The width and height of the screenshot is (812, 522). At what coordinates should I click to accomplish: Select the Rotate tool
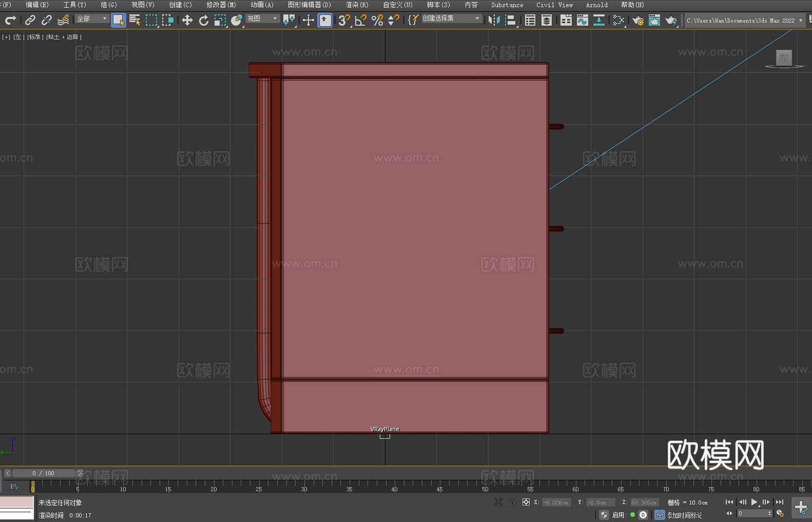tap(204, 20)
